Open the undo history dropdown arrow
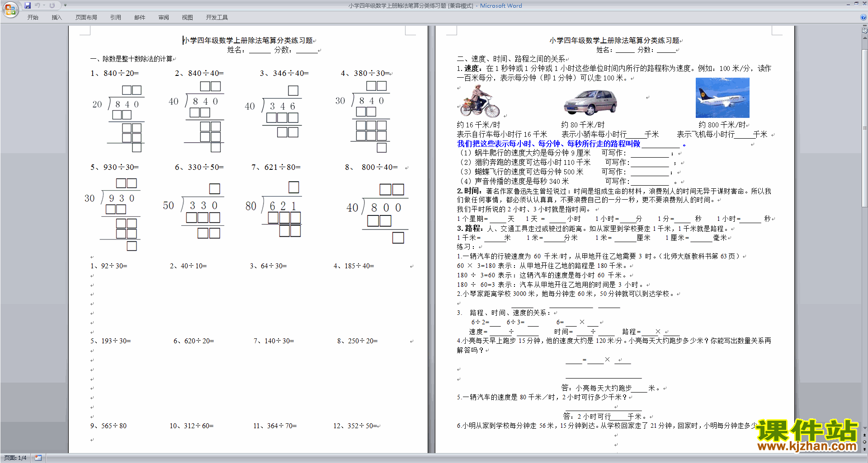Screen dimensions: 868x463 44,5
